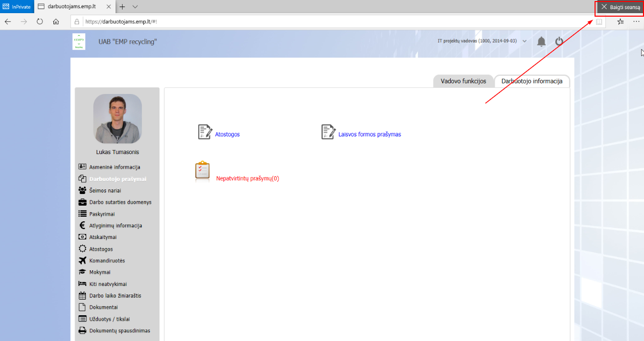
Task: Open Komandiruotės in the sidebar
Action: [x=107, y=261]
